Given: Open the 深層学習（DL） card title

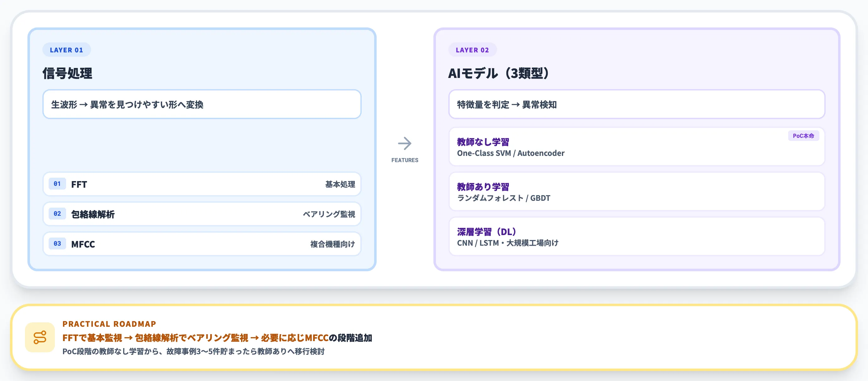Looking at the screenshot, I should tap(487, 232).
